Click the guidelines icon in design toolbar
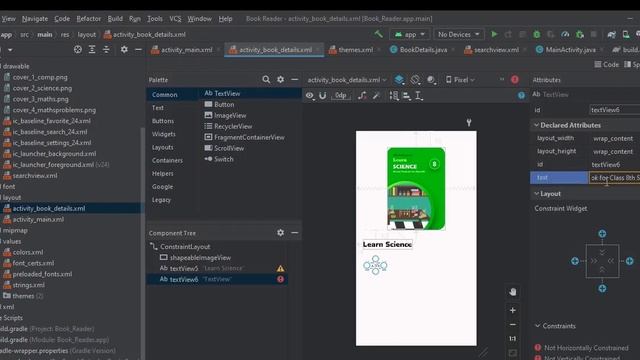The image size is (640, 360). point(419,96)
